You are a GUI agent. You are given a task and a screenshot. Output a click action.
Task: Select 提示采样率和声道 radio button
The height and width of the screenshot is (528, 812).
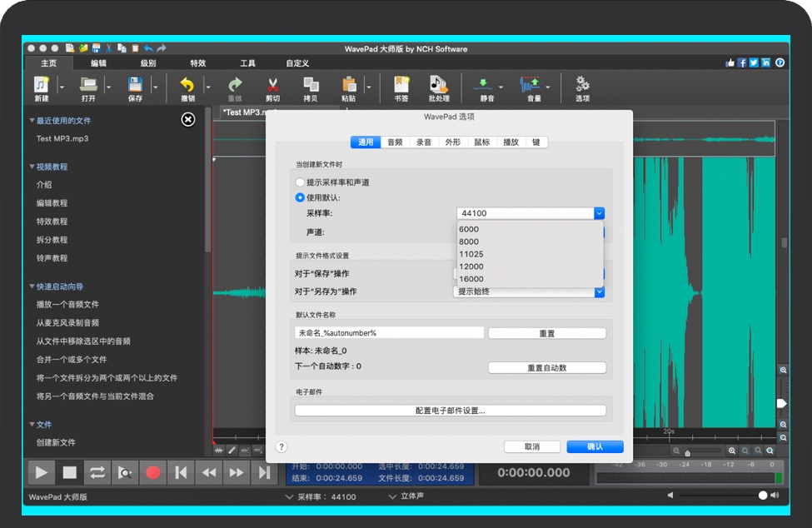[x=301, y=182]
